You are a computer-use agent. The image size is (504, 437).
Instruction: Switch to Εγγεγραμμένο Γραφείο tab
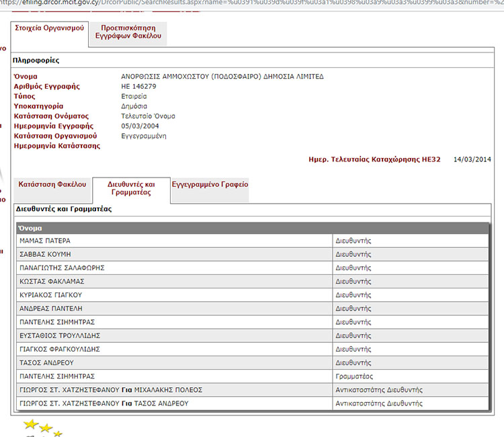pos(210,190)
